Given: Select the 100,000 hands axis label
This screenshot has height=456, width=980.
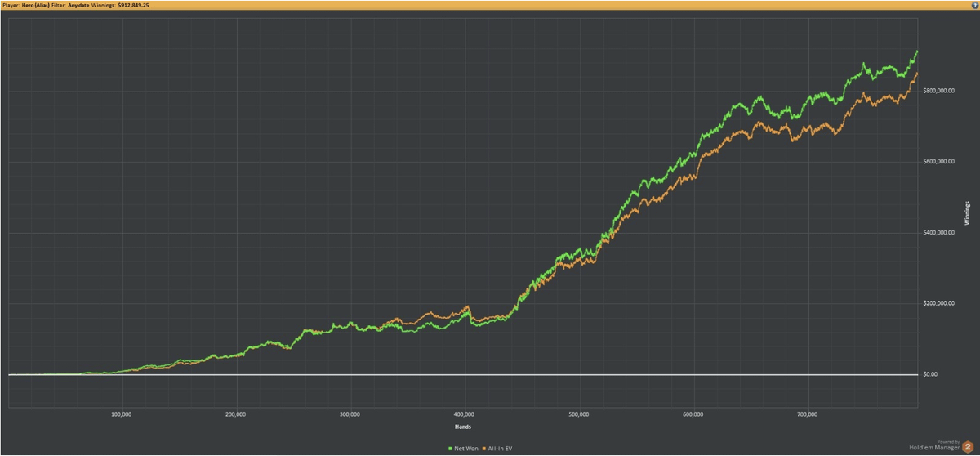Looking at the screenshot, I should coord(121,414).
